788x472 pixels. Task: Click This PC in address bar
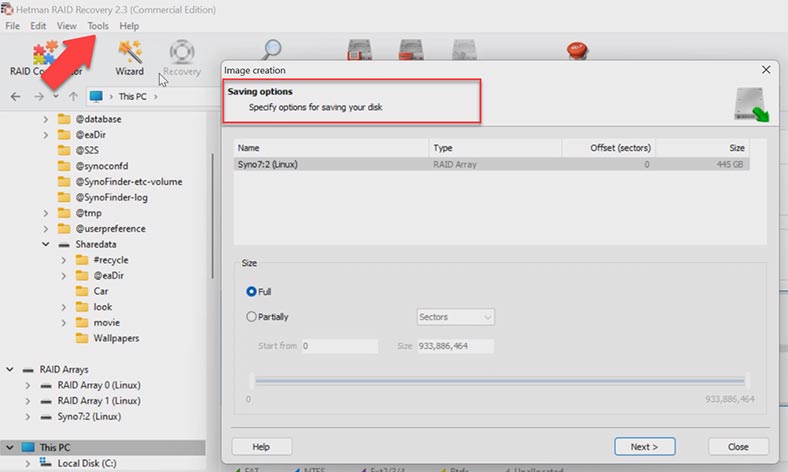pyautogui.click(x=133, y=97)
